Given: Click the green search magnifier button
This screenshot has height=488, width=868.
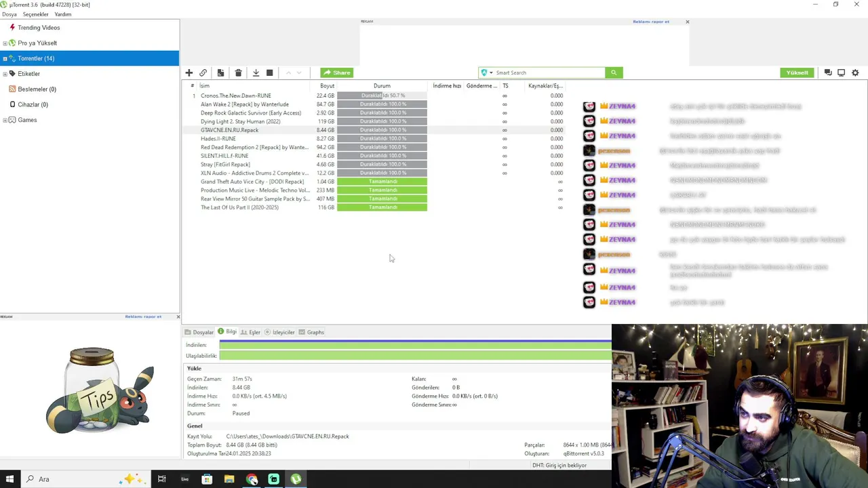Looking at the screenshot, I should pyautogui.click(x=614, y=73).
